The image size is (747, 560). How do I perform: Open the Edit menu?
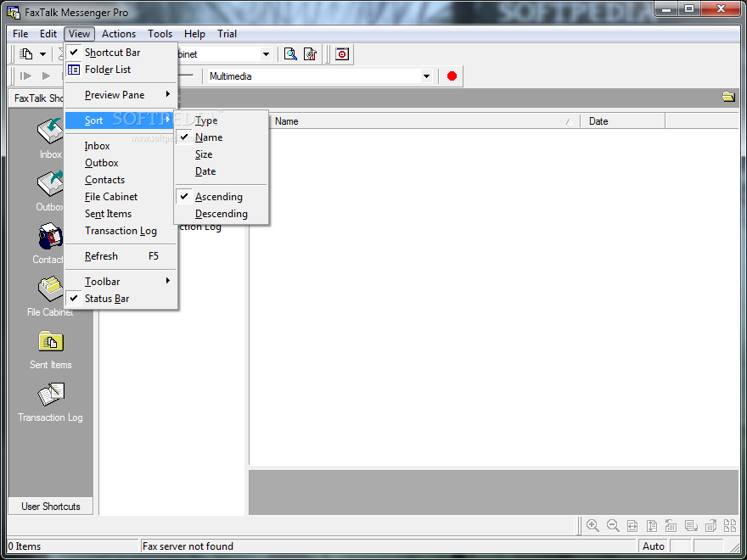tap(48, 34)
